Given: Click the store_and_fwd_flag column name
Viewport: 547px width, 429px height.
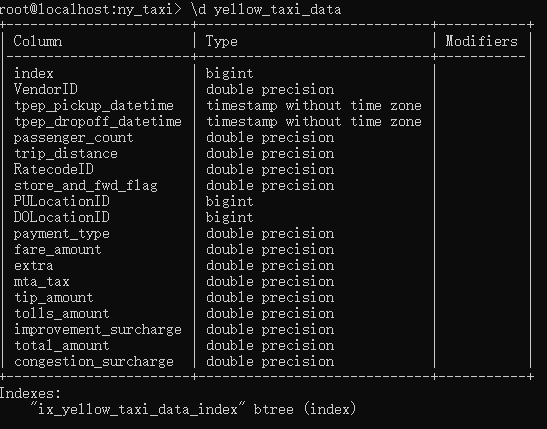Looking at the screenshot, I should 86,186.
